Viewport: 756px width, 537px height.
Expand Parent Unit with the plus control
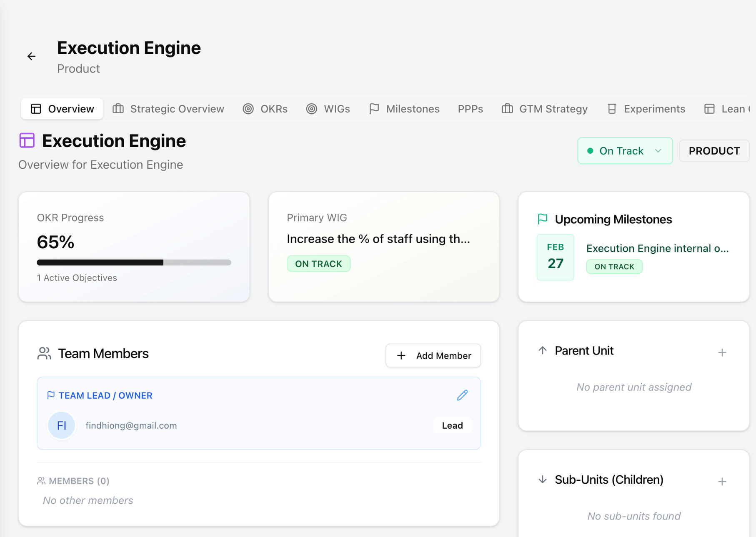tap(722, 352)
